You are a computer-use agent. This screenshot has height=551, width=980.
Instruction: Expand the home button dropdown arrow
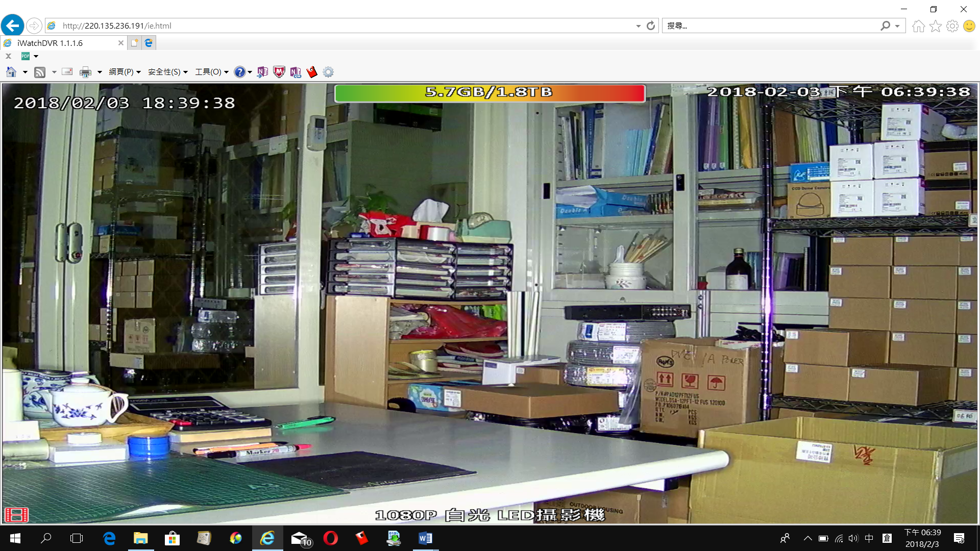click(24, 72)
